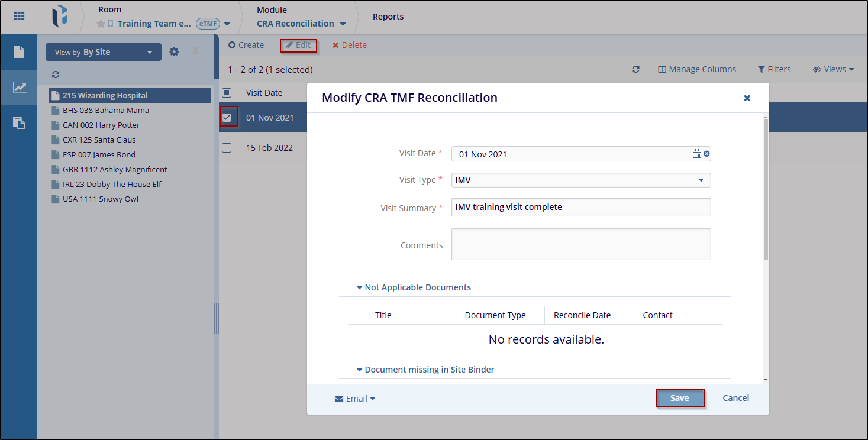Uncheck the 01 Nov 2021 row checkbox
This screenshot has height=440, width=868.
(227, 118)
